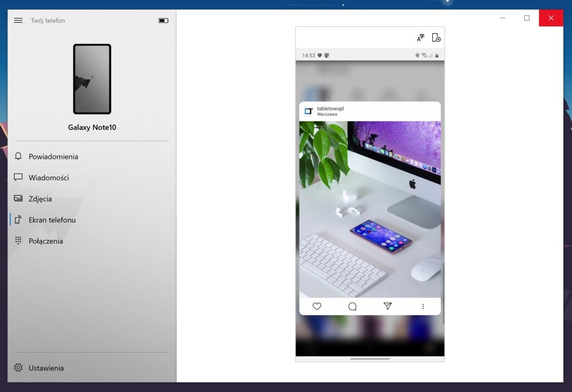Screen dimensions: 572x392
Task: Click the disconnect phone screen icon
Action: pyautogui.click(x=436, y=38)
